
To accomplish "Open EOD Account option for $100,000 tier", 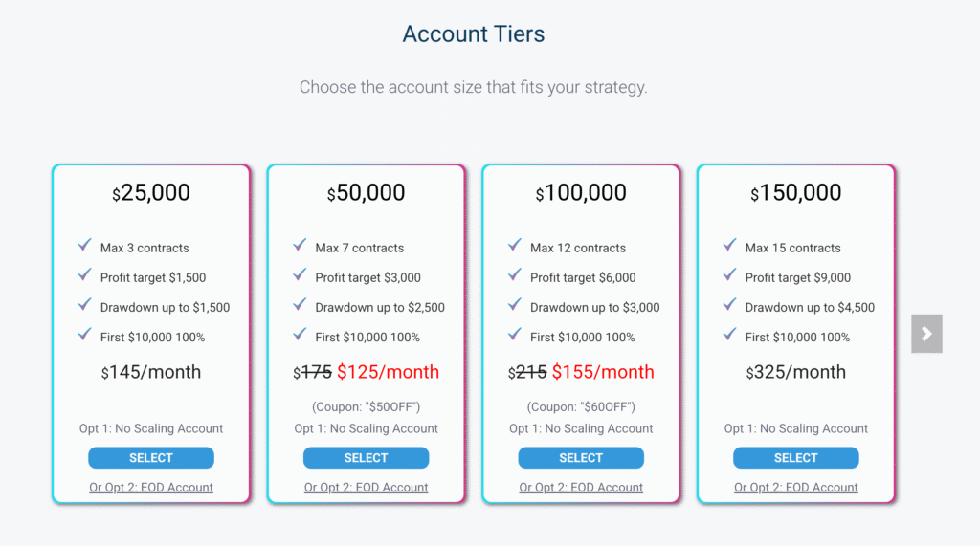I will click(x=581, y=488).
